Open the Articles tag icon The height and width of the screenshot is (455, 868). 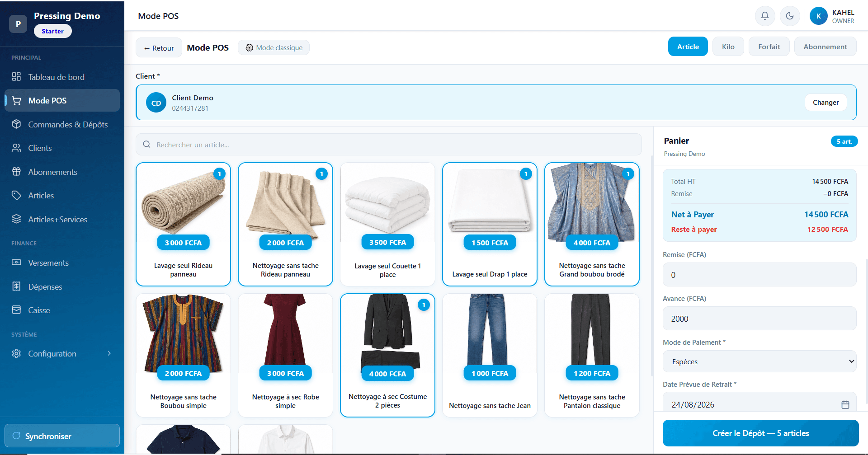click(16, 195)
